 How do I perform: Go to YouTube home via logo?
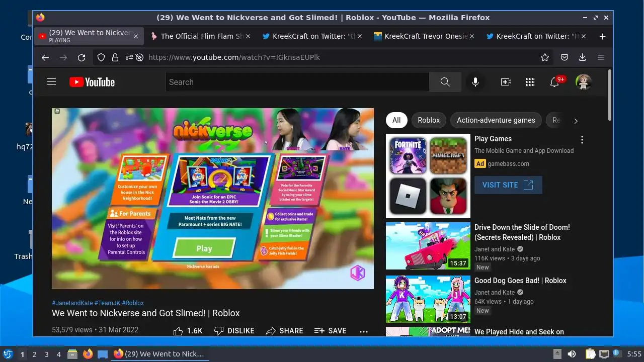(x=92, y=82)
